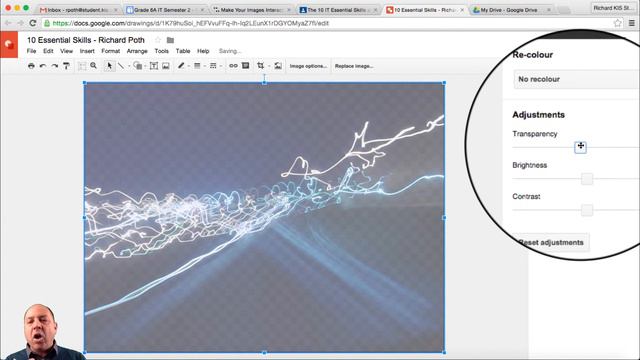The height and width of the screenshot is (360, 640).
Task: Choose the Zoom magnifier tool
Action: click(x=93, y=66)
